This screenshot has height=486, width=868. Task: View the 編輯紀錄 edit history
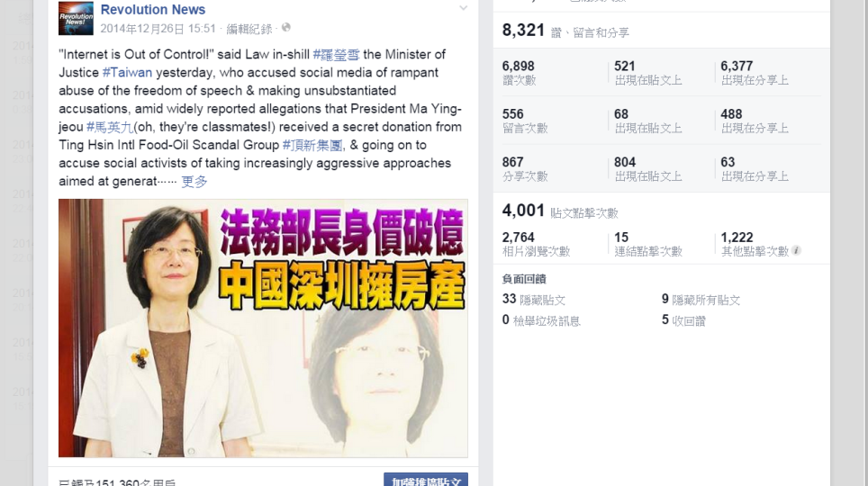pos(249,29)
